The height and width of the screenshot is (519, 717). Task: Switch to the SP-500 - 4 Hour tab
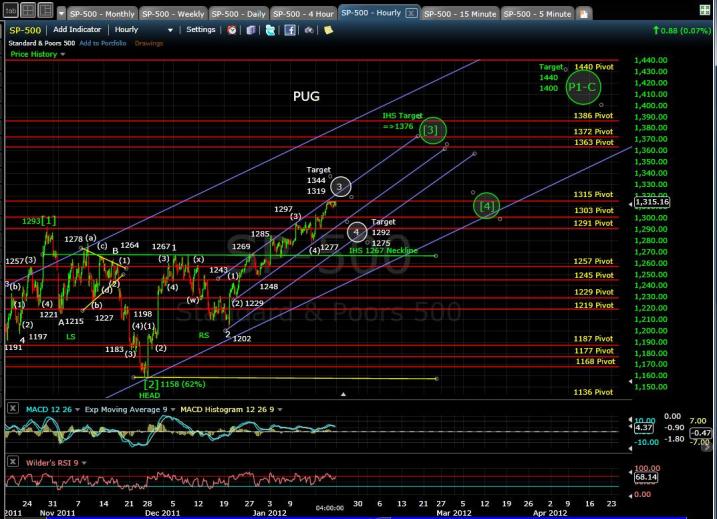pos(303,14)
